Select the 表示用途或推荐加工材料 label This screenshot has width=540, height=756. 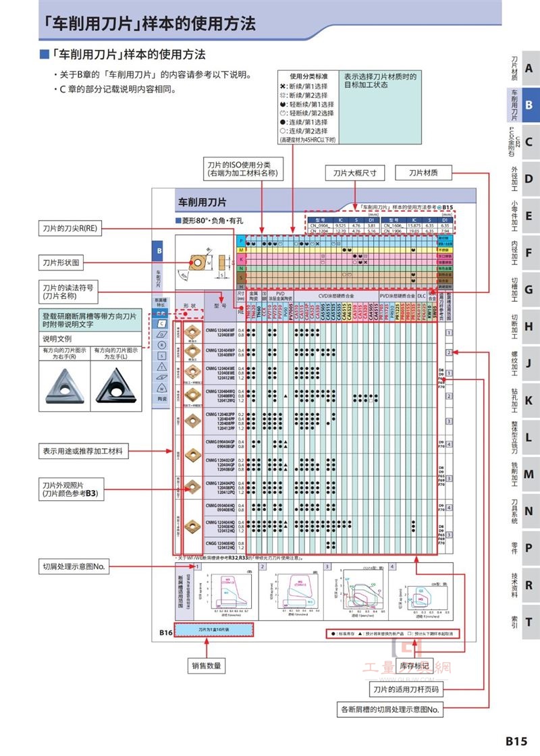point(84,452)
